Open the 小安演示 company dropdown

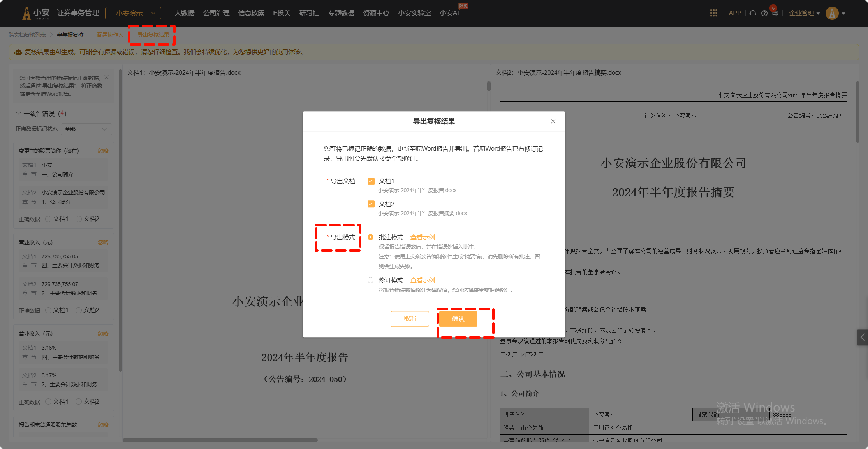point(133,13)
